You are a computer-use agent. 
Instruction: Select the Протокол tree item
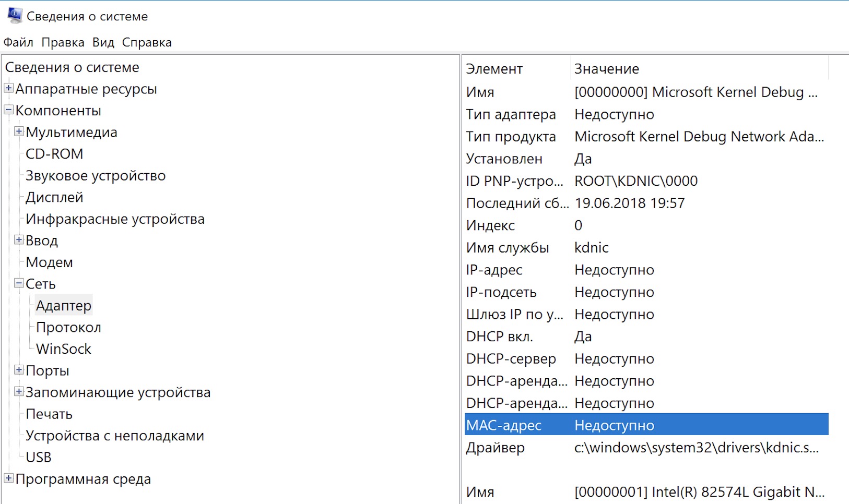point(68,327)
